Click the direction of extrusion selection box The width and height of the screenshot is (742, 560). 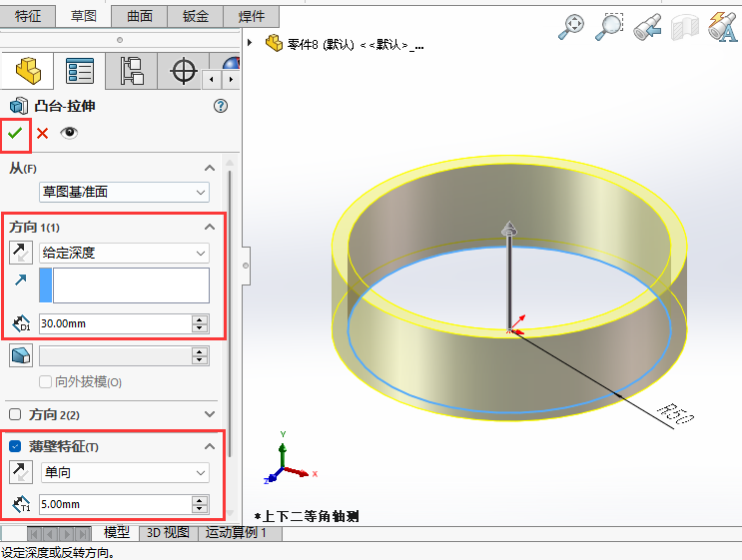click(x=131, y=285)
